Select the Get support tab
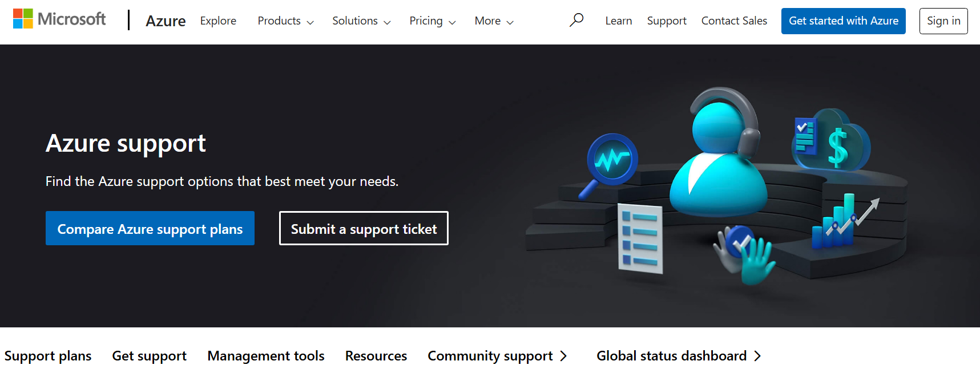The image size is (980, 377). (150, 356)
